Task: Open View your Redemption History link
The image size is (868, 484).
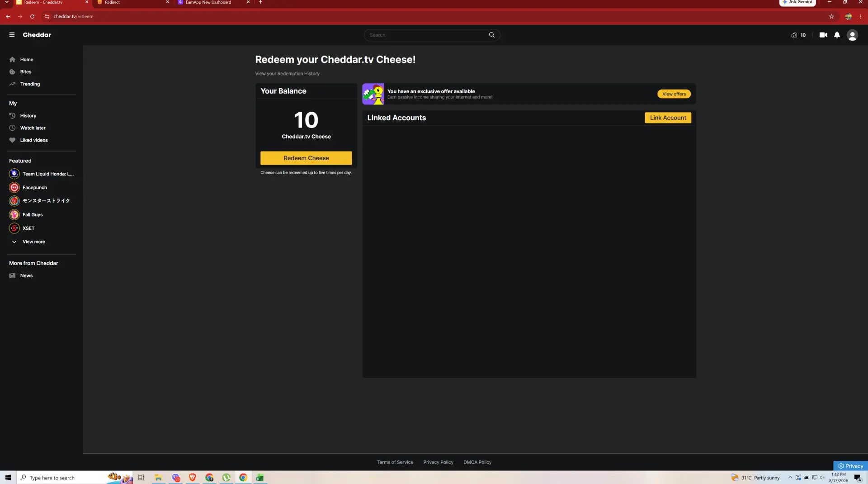Action: point(287,74)
